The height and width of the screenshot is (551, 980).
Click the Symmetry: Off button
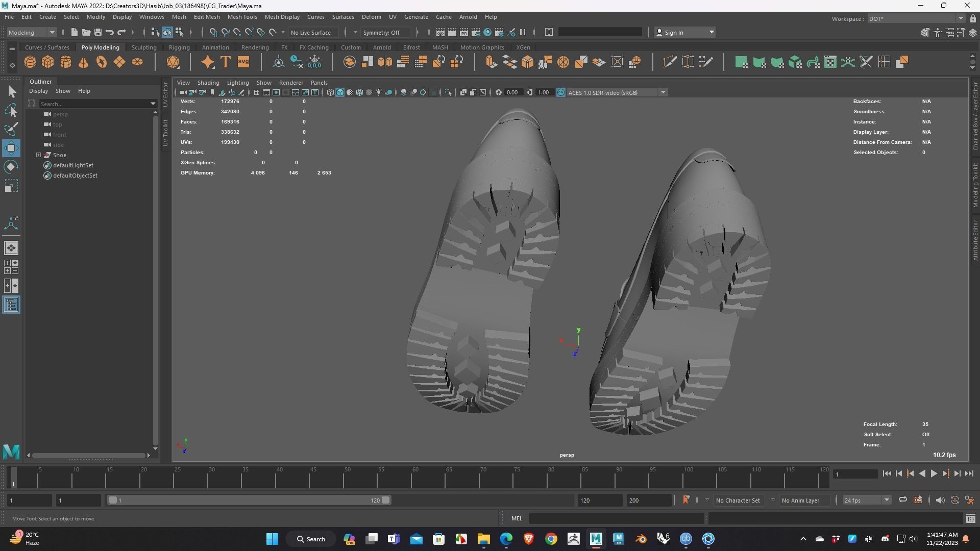point(385,32)
